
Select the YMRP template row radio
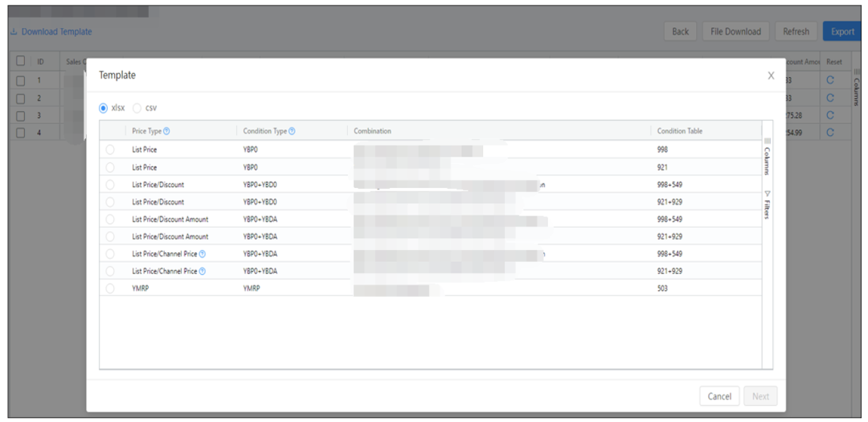click(110, 289)
